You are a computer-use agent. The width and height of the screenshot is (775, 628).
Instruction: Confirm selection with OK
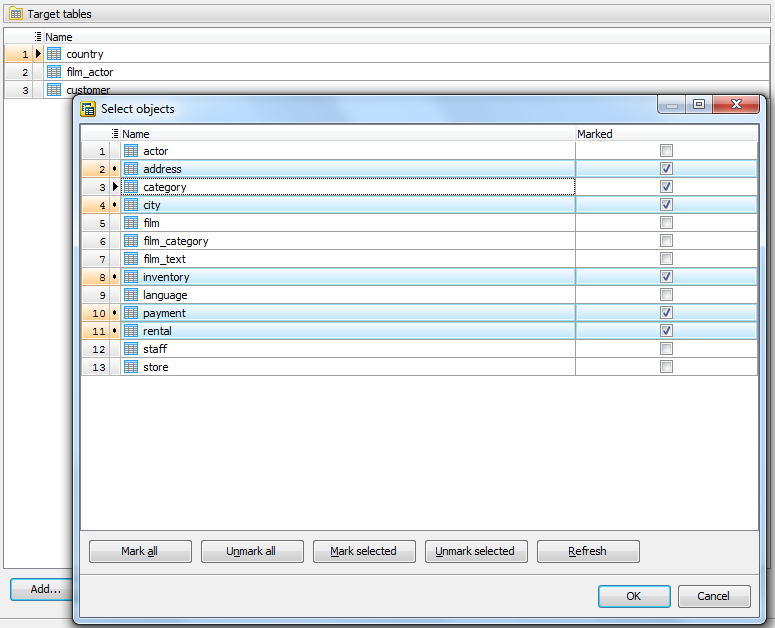coord(634,596)
